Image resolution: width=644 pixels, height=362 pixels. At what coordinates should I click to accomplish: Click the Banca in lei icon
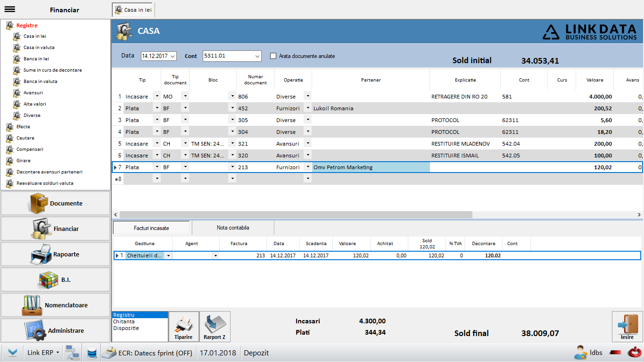pyautogui.click(x=17, y=59)
